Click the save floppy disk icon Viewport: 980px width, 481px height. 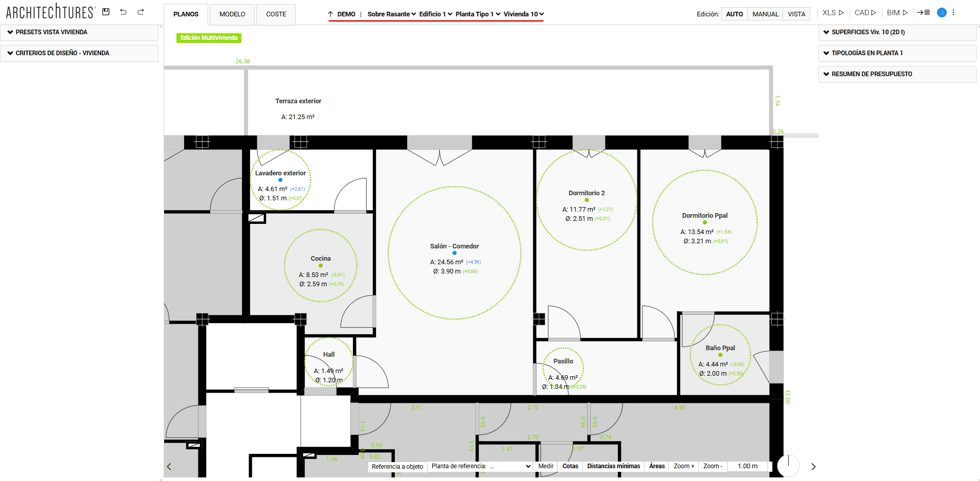point(106,12)
